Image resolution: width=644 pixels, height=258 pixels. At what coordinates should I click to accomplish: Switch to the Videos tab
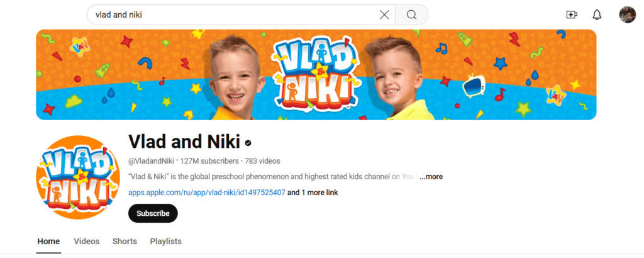(x=87, y=241)
